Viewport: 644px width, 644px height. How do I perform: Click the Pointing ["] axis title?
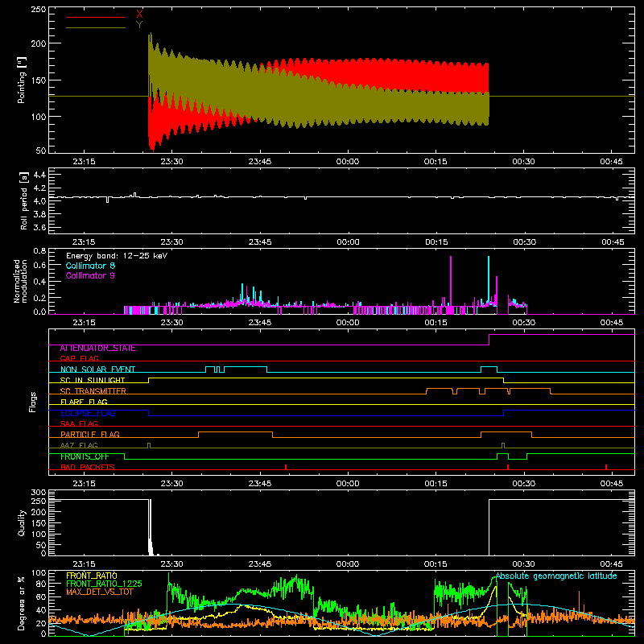point(22,80)
